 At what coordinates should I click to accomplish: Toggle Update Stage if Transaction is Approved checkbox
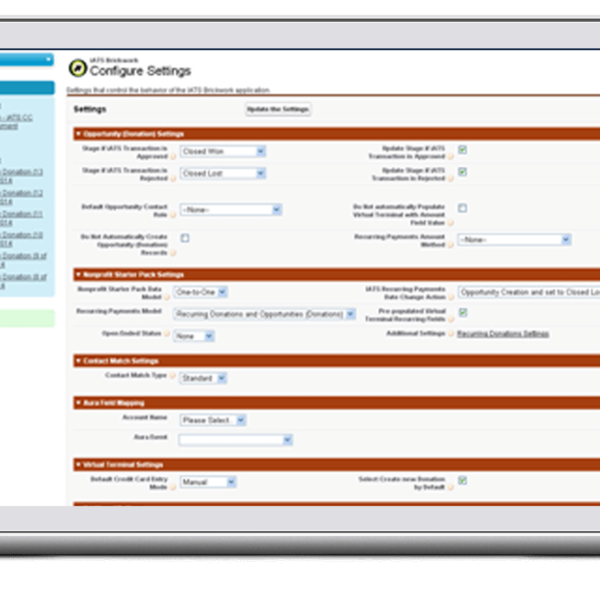[x=463, y=150]
